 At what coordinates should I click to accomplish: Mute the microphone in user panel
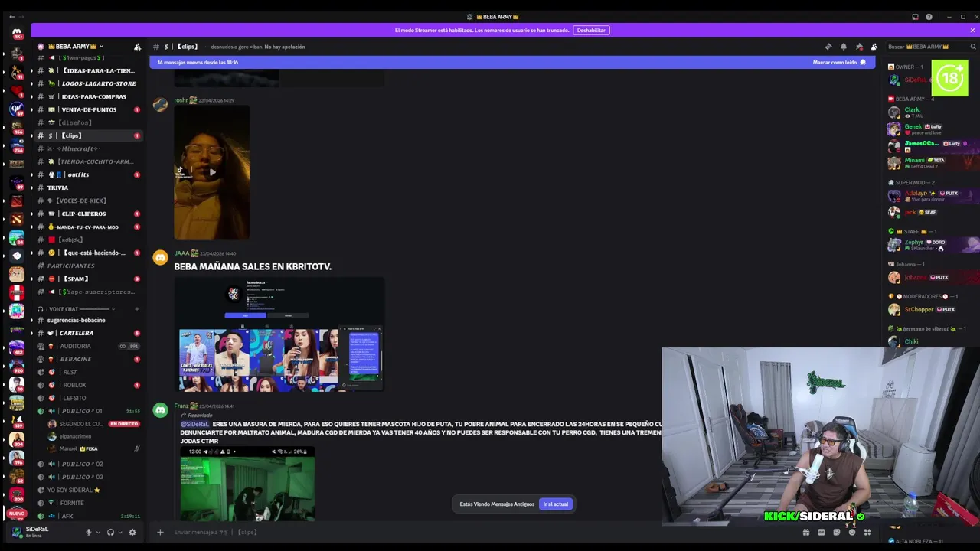click(89, 533)
